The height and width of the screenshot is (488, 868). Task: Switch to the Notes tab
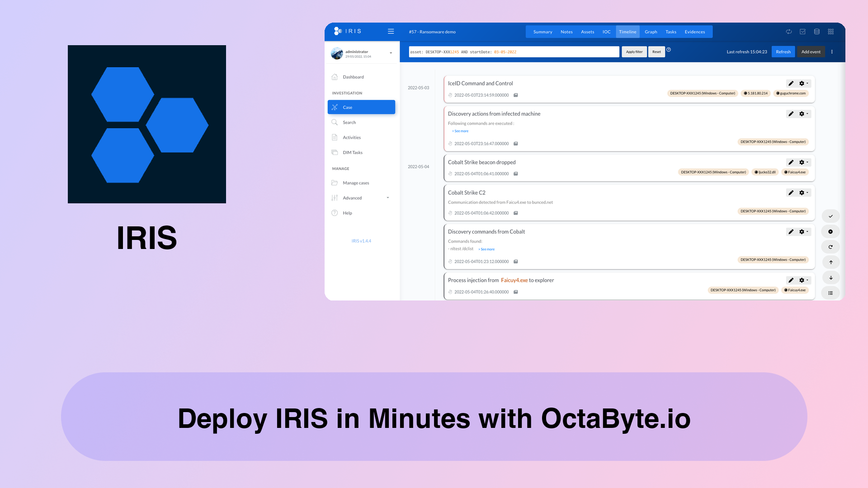coord(566,32)
